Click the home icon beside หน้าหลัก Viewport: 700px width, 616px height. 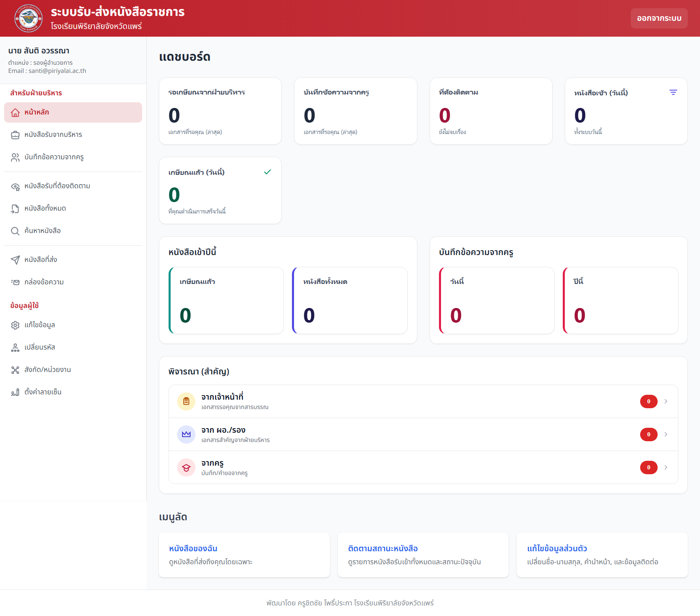[15, 113]
